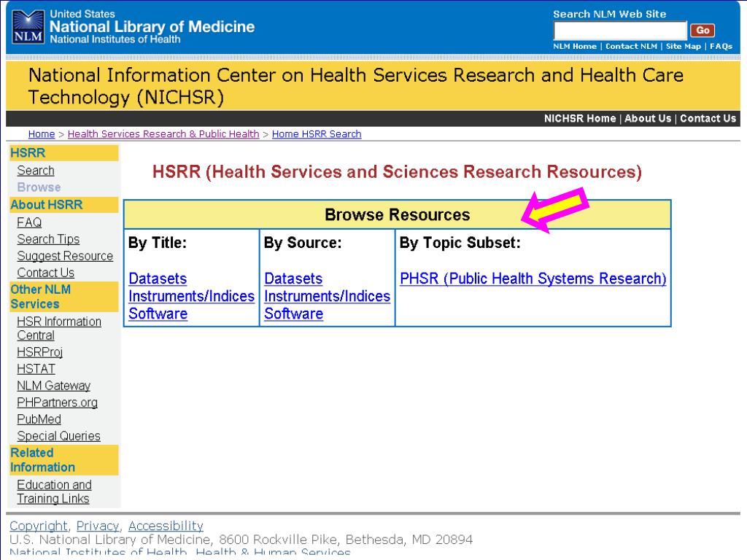The image size is (747, 560).
Task: Open About Us in dark bar
Action: pos(648,119)
